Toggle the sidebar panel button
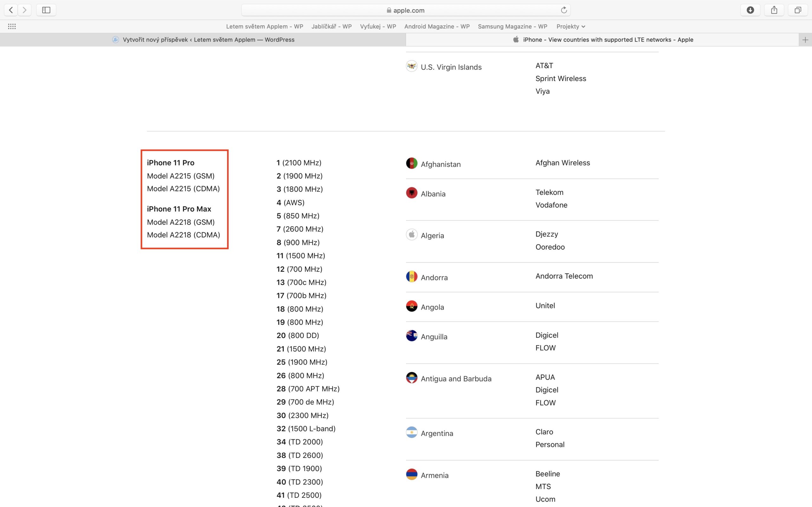This screenshot has height=507, width=812. coord(46,10)
